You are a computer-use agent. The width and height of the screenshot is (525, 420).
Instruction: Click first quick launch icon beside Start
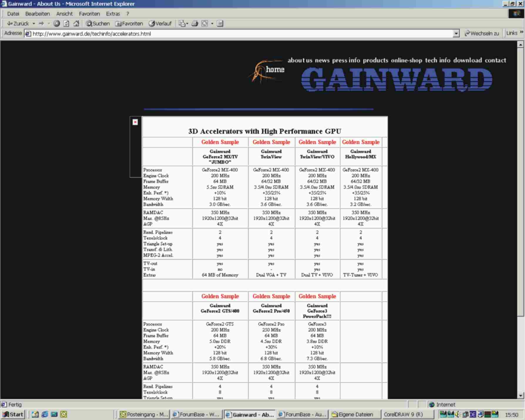coord(35,414)
